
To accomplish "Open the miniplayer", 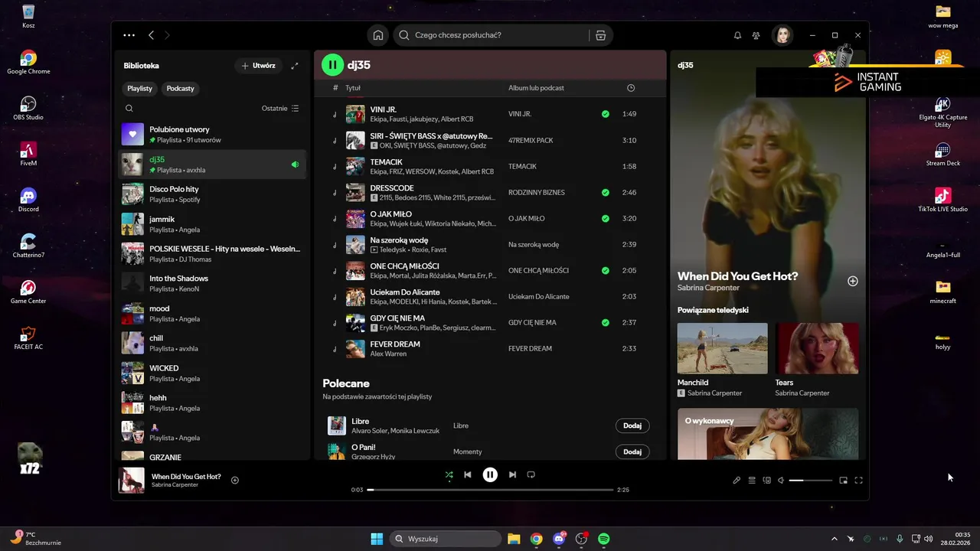I will 843,481.
